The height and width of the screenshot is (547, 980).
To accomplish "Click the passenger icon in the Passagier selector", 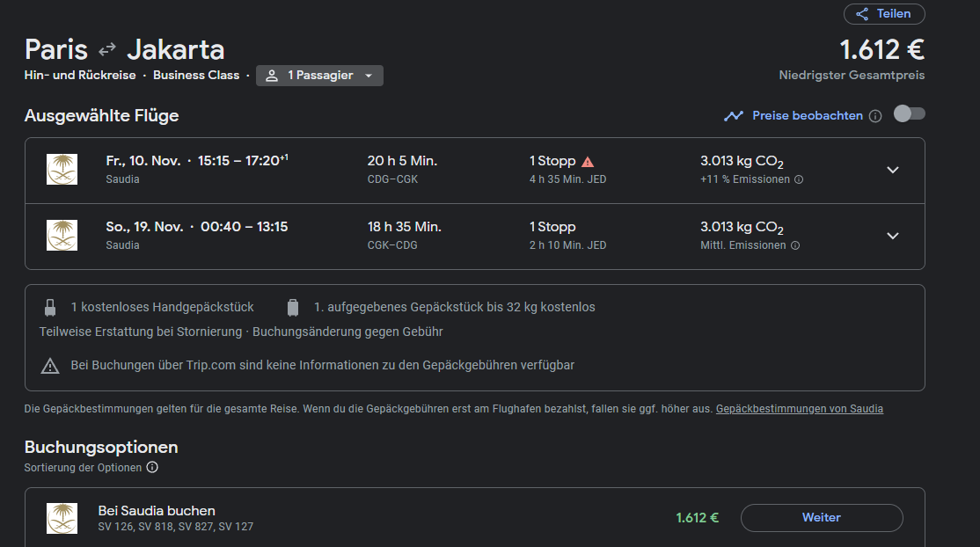I will (x=273, y=76).
